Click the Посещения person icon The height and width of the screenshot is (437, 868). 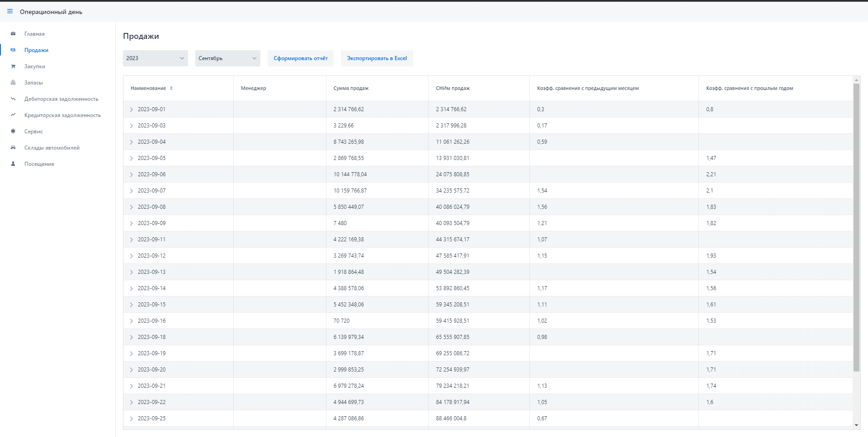13,164
